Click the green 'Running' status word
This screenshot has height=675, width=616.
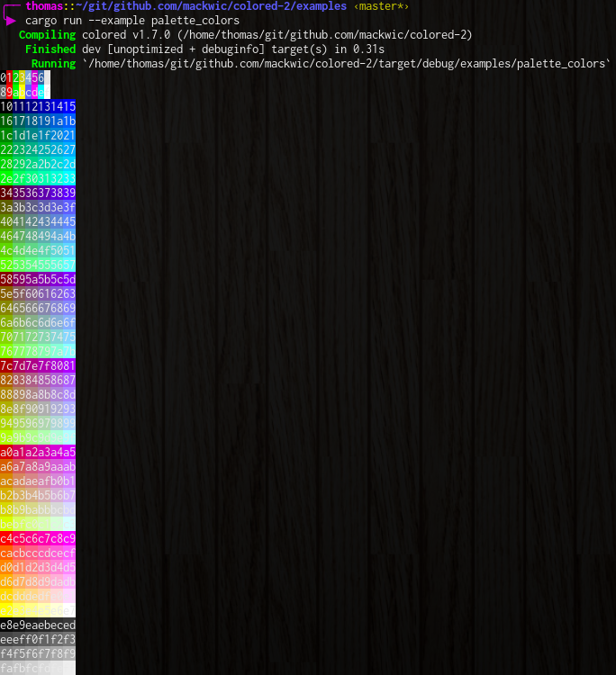53,64
